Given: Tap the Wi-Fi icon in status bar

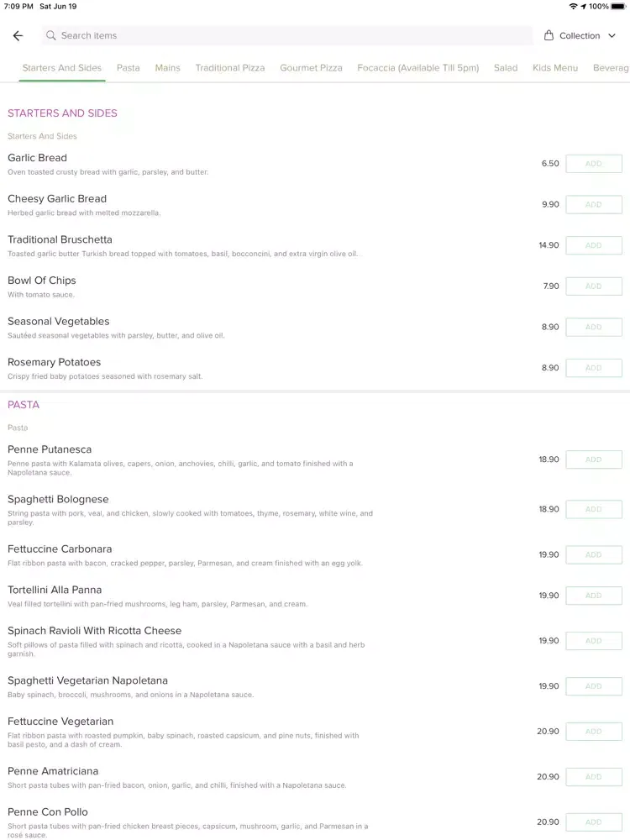Looking at the screenshot, I should pyautogui.click(x=573, y=7).
